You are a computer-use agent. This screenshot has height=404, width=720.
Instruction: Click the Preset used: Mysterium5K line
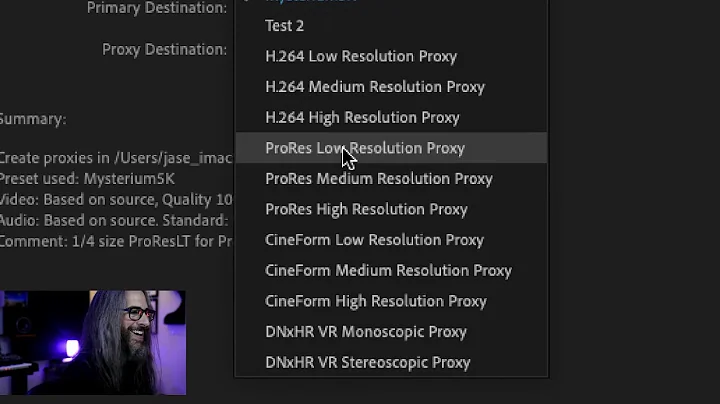pyautogui.click(x=87, y=179)
